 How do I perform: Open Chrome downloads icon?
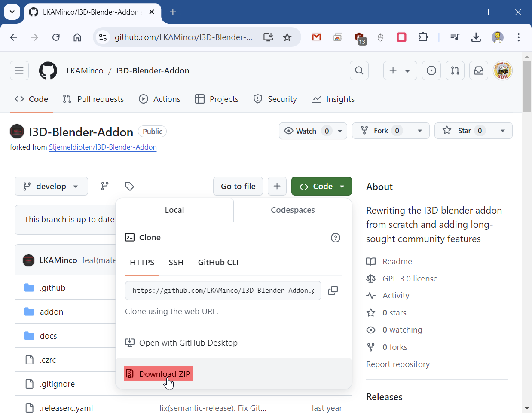[x=476, y=37]
